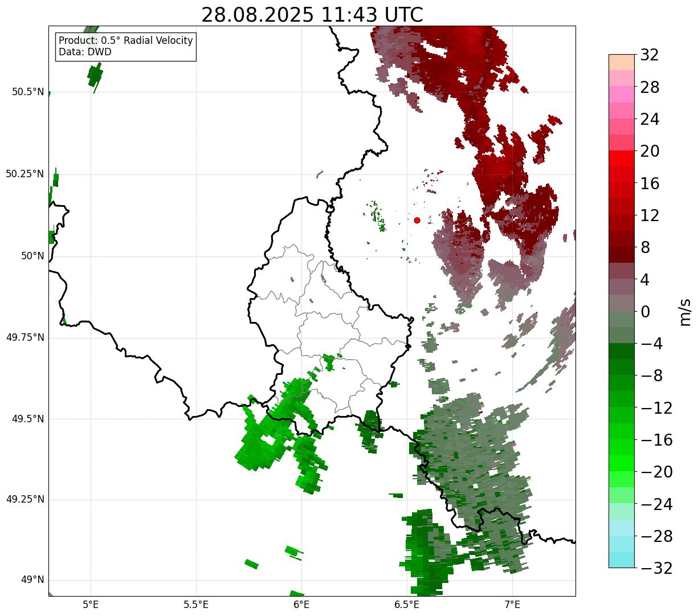Click the 49.25°N latitude label
Viewport: 698px width, 616px height.
point(25,500)
